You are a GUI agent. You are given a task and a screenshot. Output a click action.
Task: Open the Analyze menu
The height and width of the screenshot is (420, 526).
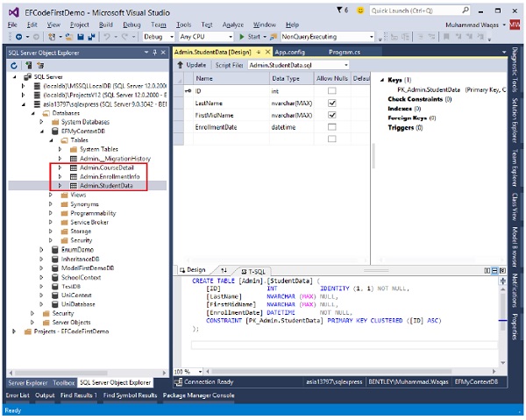pos(233,25)
